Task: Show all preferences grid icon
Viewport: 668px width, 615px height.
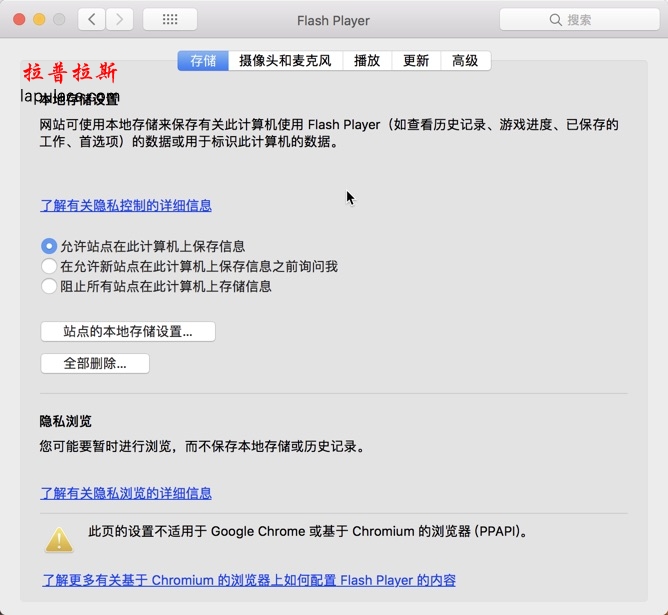Action: click(x=170, y=20)
